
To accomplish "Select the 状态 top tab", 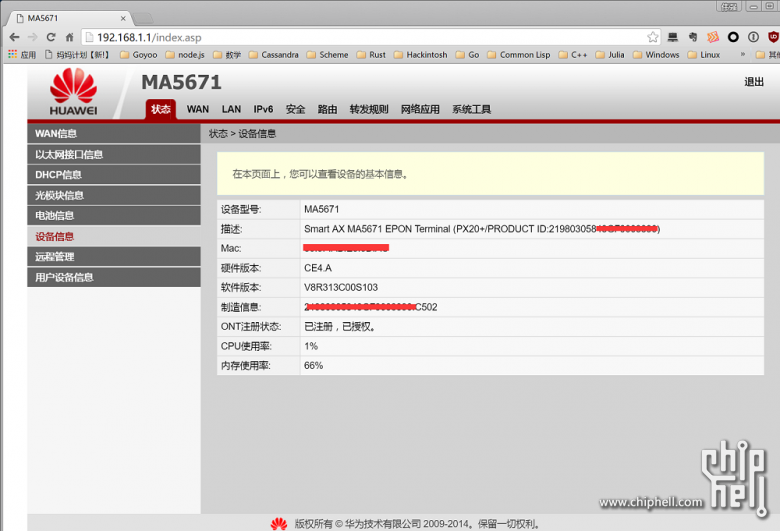I will pyautogui.click(x=161, y=109).
